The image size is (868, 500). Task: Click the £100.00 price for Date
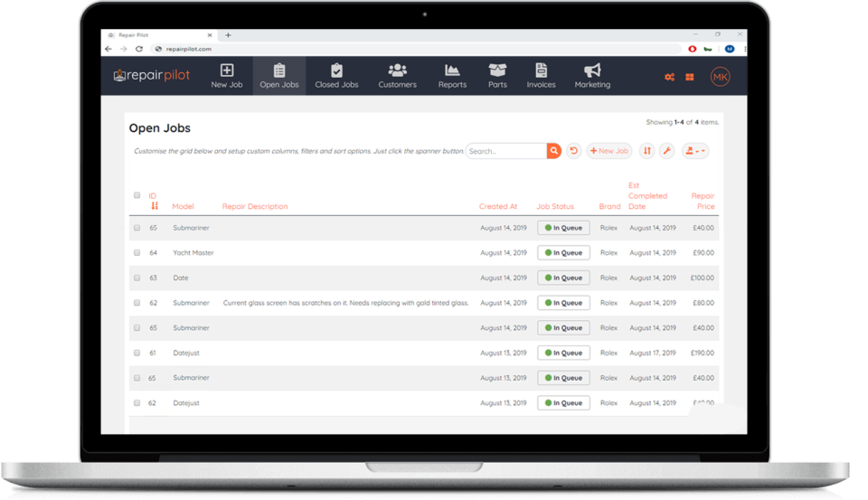702,278
